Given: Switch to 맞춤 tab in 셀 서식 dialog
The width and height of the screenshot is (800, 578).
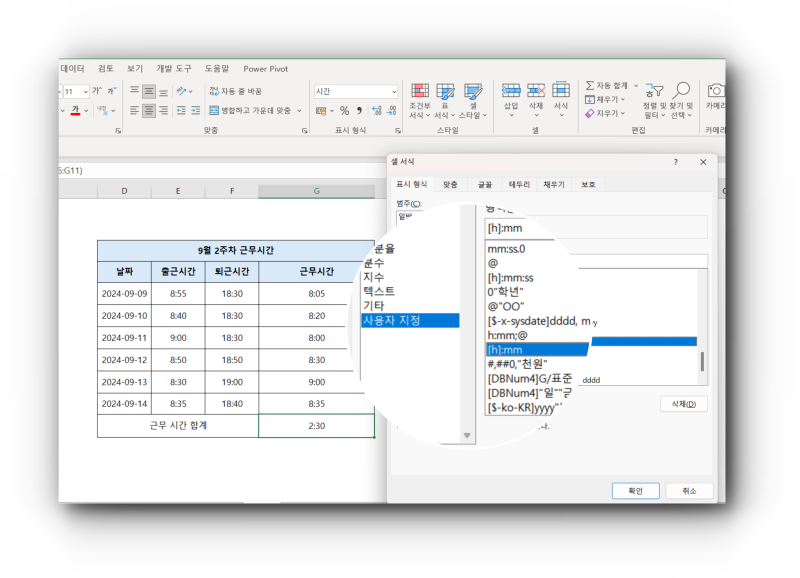Looking at the screenshot, I should pos(450,185).
